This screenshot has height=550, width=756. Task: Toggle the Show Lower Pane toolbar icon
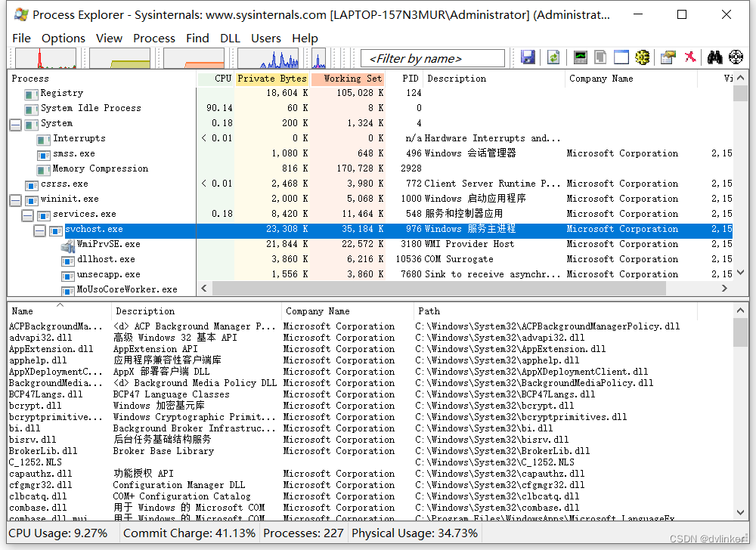pyautogui.click(x=621, y=57)
